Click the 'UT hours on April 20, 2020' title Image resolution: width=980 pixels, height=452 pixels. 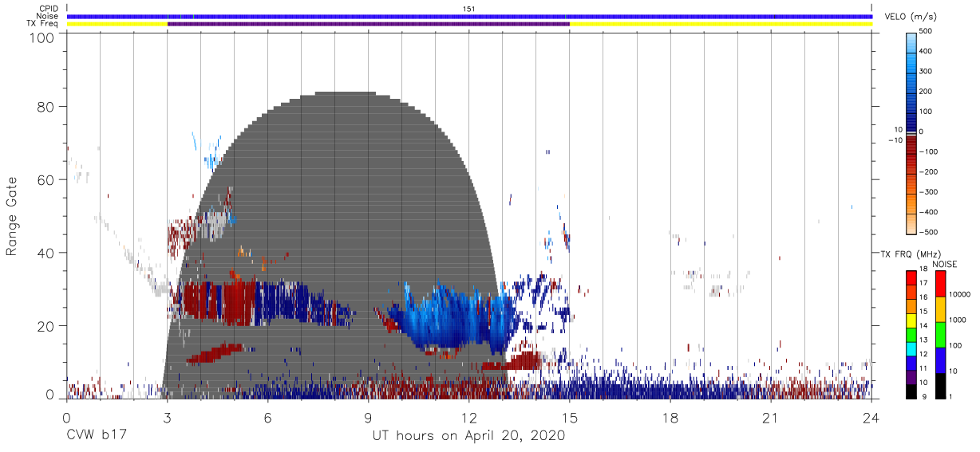(468, 436)
